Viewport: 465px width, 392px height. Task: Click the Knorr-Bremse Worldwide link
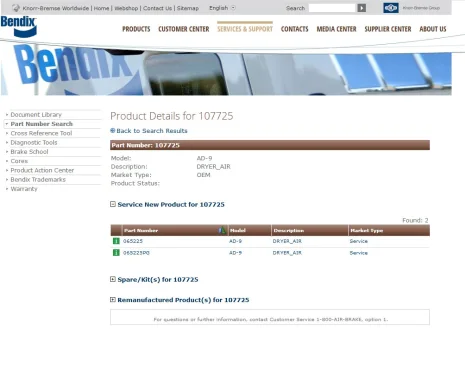point(56,8)
